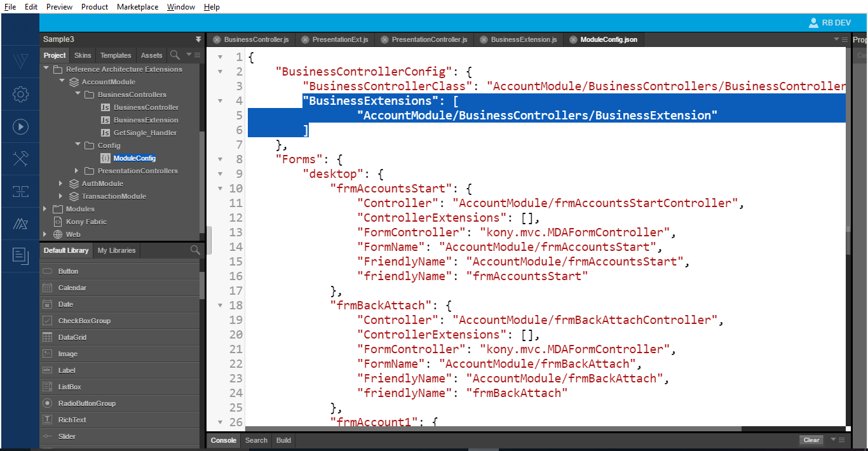Switch to the Build tab in the bottom panel
The image size is (868, 451).
click(283, 440)
